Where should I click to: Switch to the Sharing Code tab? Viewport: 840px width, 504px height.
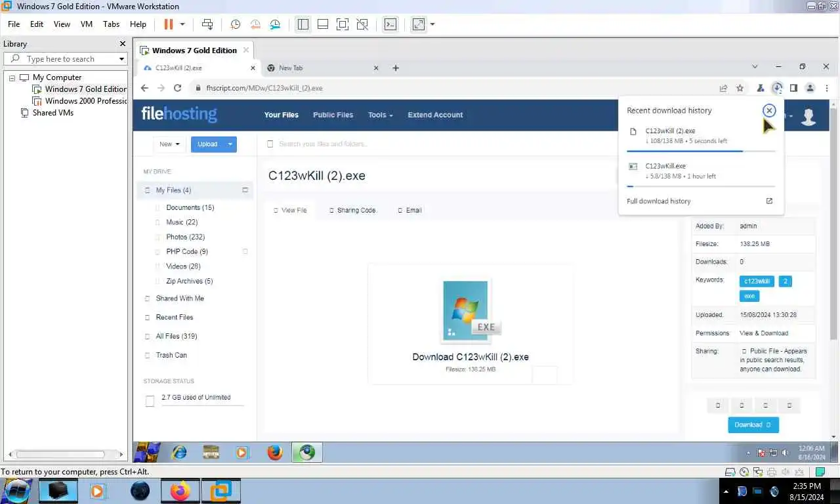[x=352, y=211]
